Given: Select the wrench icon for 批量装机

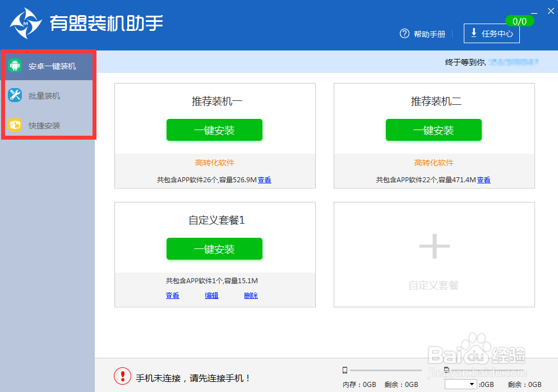Looking at the screenshot, I should (15, 95).
